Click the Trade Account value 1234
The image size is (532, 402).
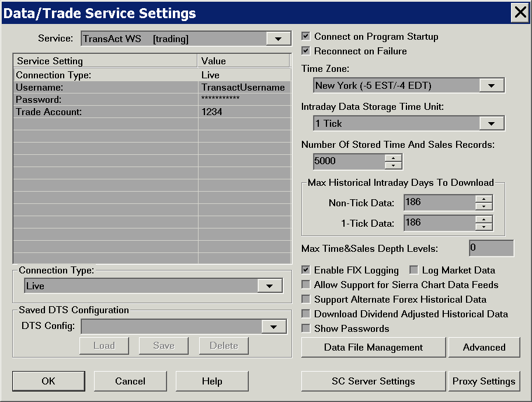(x=244, y=112)
